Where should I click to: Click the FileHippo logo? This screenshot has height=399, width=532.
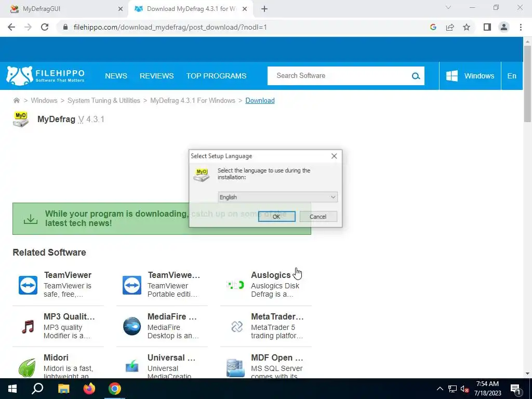point(46,76)
